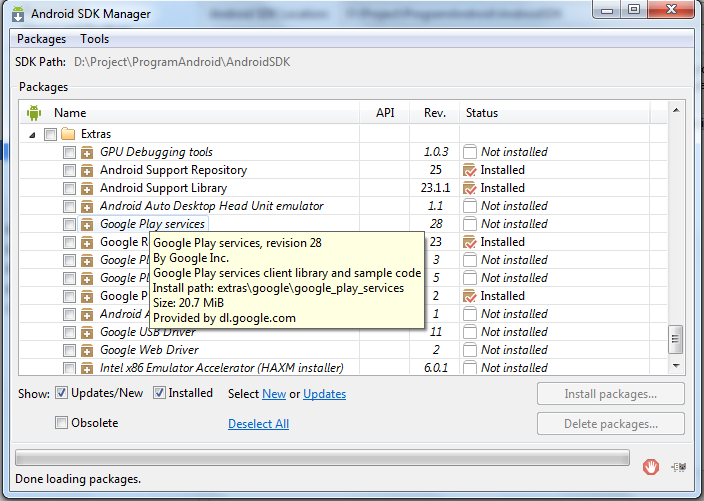Click the loading progress bar
Image resolution: width=704 pixels, height=501 pixels.
(x=322, y=458)
